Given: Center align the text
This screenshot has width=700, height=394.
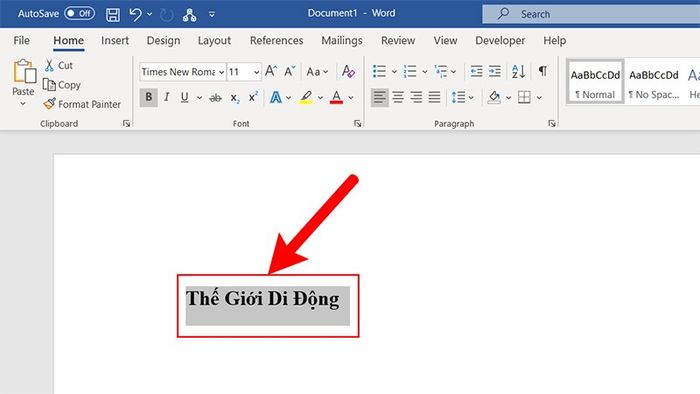Looking at the screenshot, I should click(x=398, y=97).
